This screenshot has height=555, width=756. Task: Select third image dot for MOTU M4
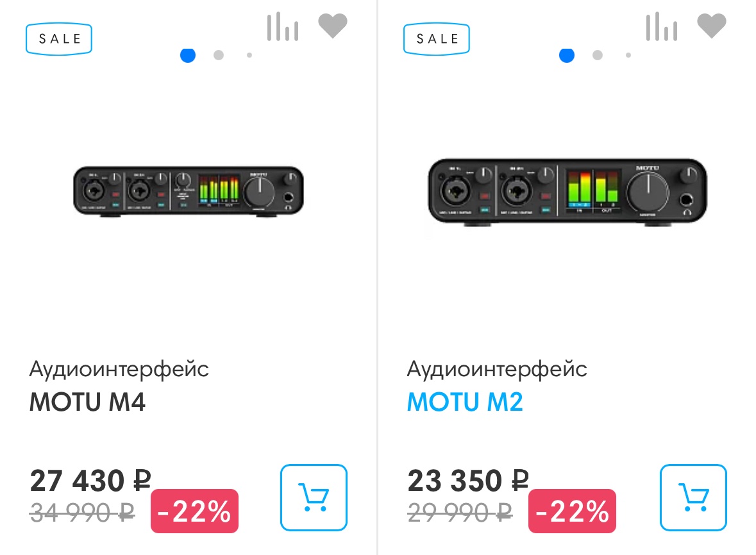pyautogui.click(x=249, y=55)
